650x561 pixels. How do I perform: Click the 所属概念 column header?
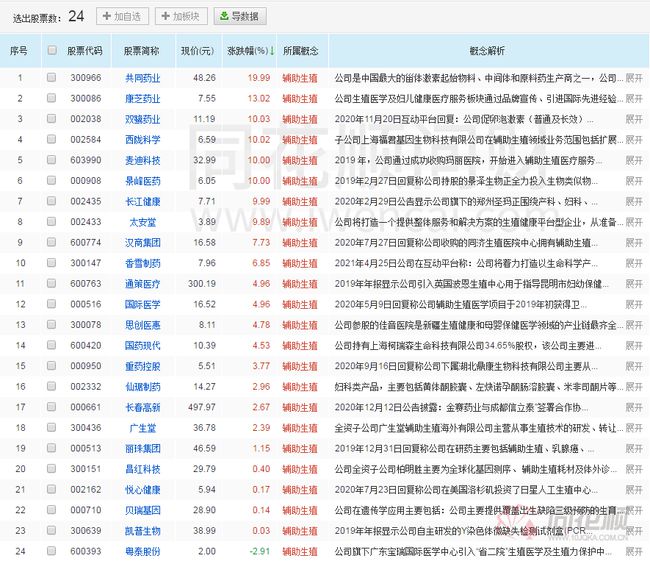tap(301, 50)
